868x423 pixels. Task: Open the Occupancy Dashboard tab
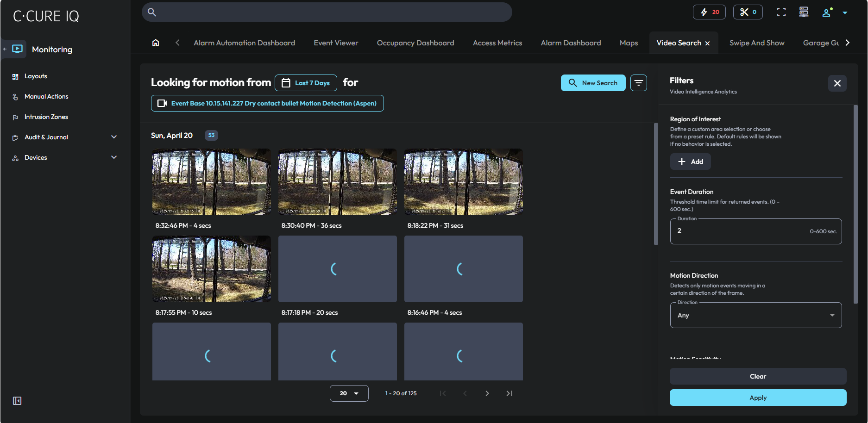(x=415, y=43)
